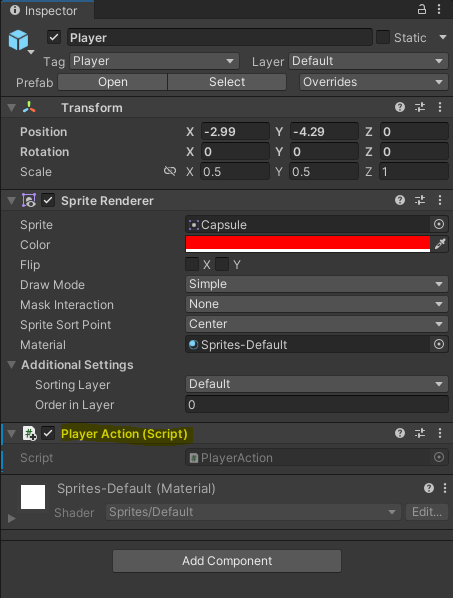Collapse the Transform component foldout

click(11, 108)
